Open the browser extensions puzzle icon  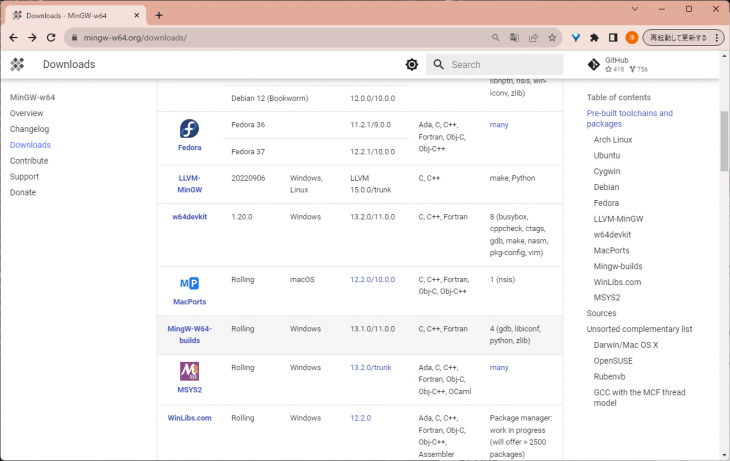tap(595, 37)
